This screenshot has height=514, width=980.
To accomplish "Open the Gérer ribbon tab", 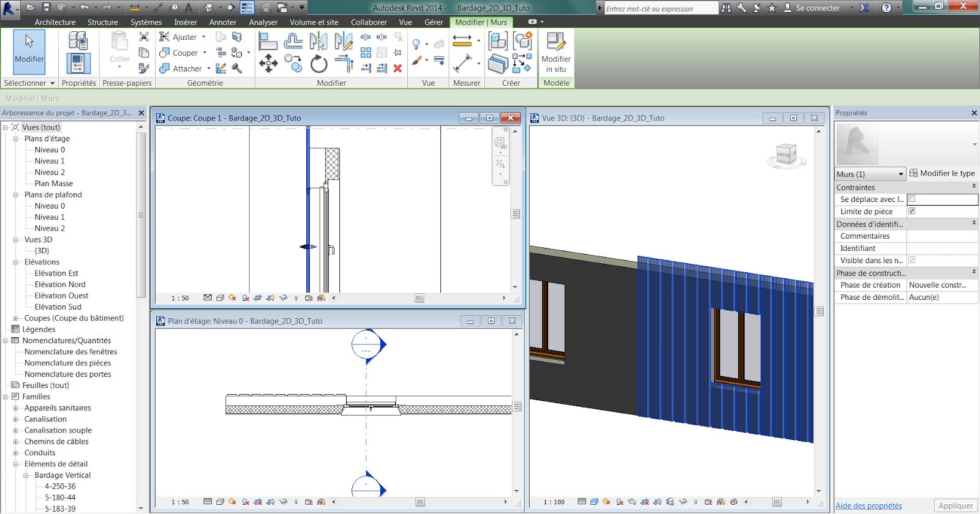I will (x=434, y=22).
